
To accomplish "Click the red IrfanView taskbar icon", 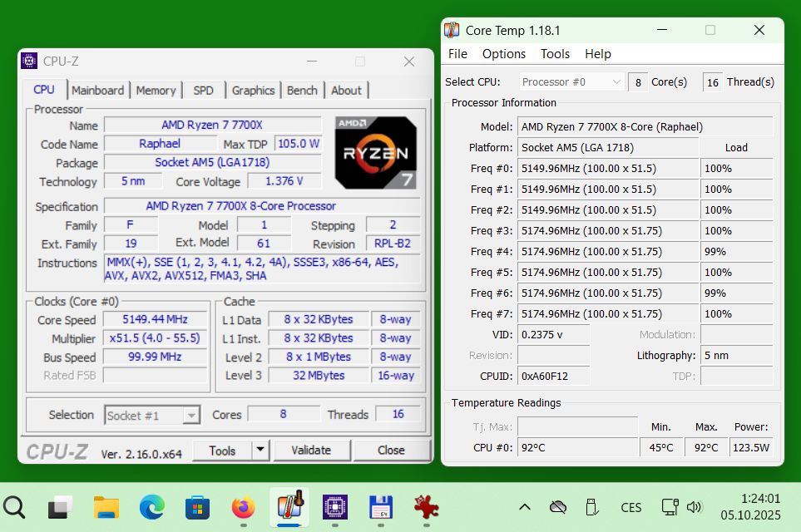I will pyautogui.click(x=427, y=506).
